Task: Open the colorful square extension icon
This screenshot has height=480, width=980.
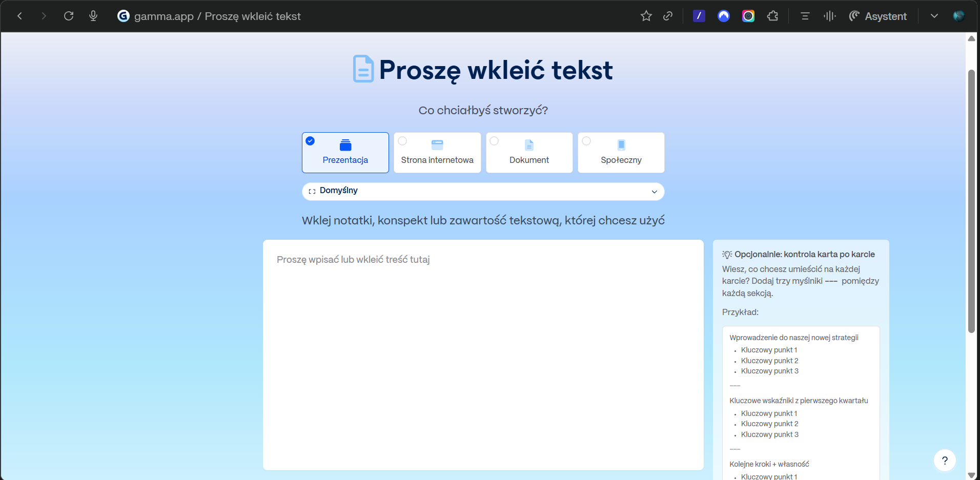Action: point(748,16)
